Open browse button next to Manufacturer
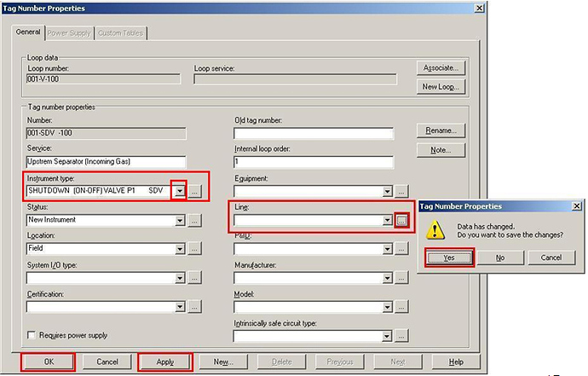This screenshot has height=376, width=588. (x=401, y=278)
